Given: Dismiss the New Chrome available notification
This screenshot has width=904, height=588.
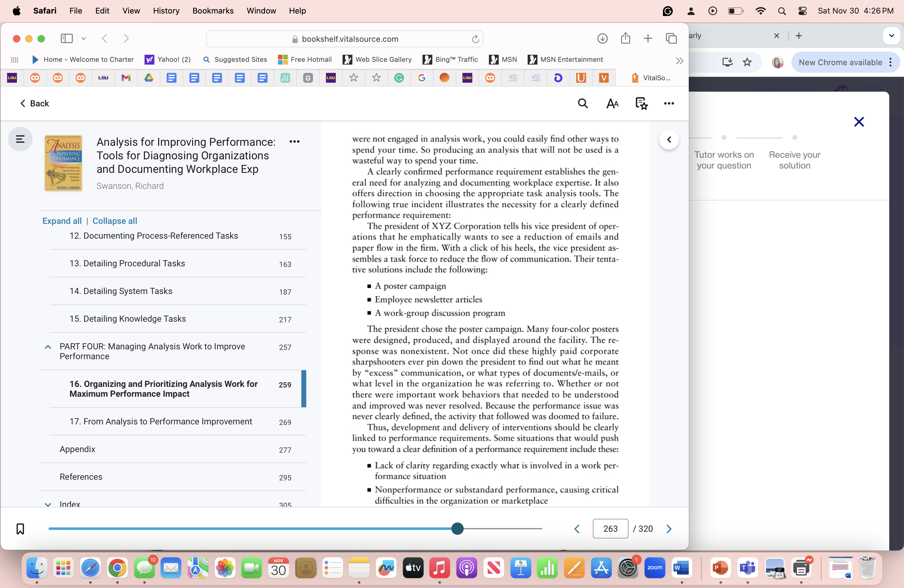Looking at the screenshot, I should pos(891,62).
